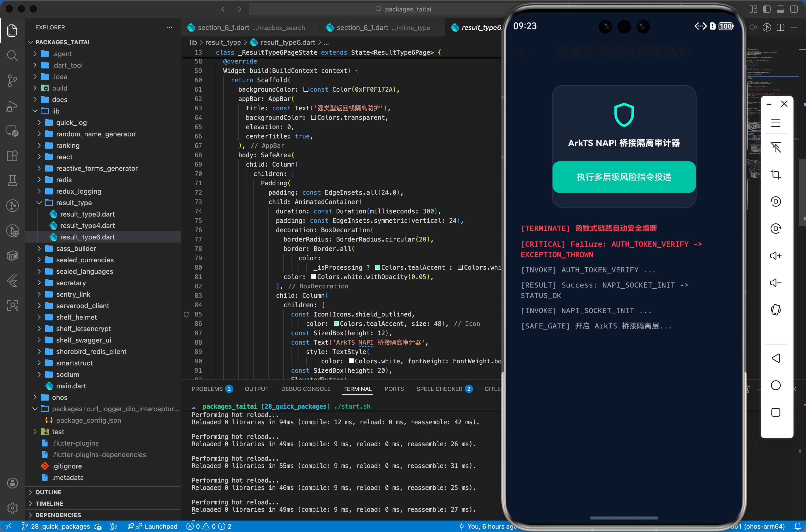
Task: Expand the OUTLINE section
Action: point(48,492)
